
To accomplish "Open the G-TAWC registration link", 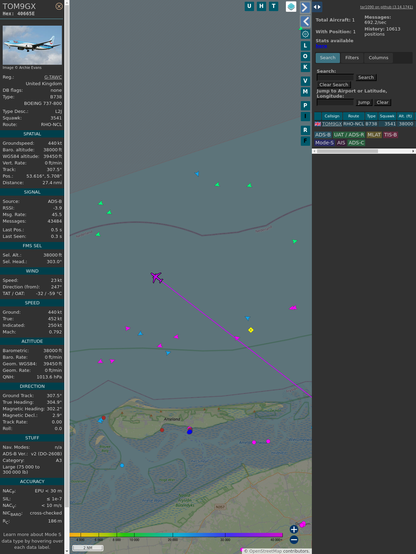I will point(53,77).
